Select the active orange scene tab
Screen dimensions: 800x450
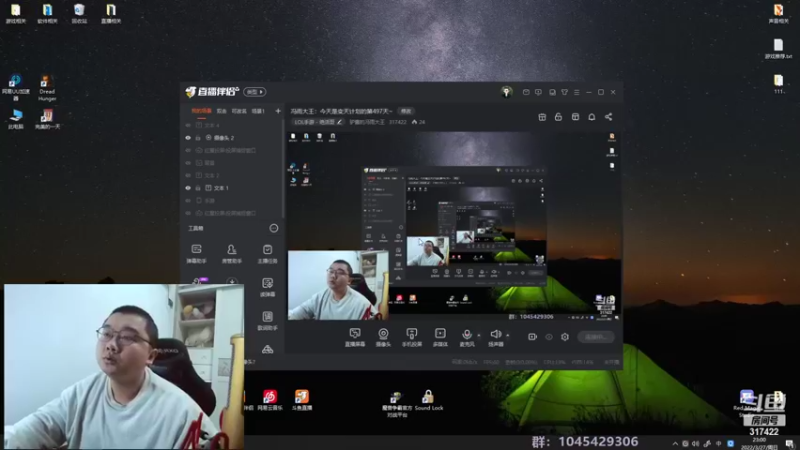[201, 111]
